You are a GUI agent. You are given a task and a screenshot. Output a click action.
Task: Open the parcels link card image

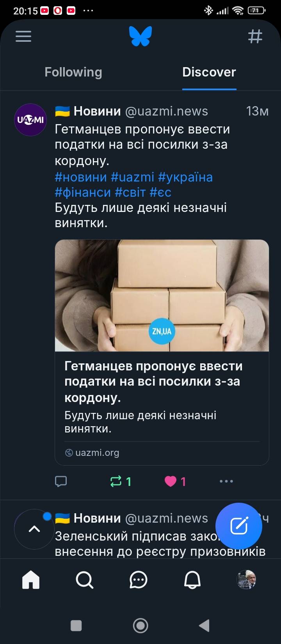[162, 295]
